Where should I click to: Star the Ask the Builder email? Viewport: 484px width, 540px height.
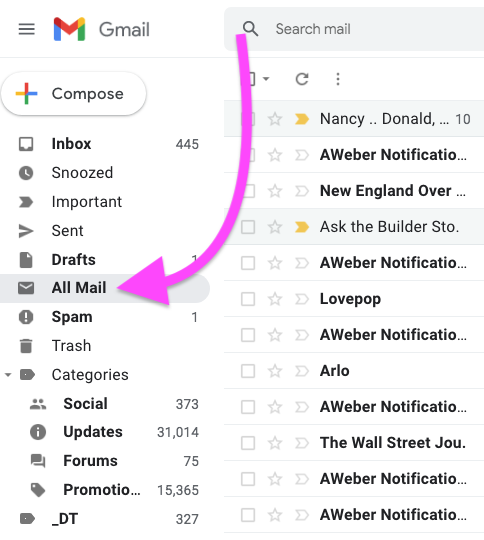tap(275, 227)
